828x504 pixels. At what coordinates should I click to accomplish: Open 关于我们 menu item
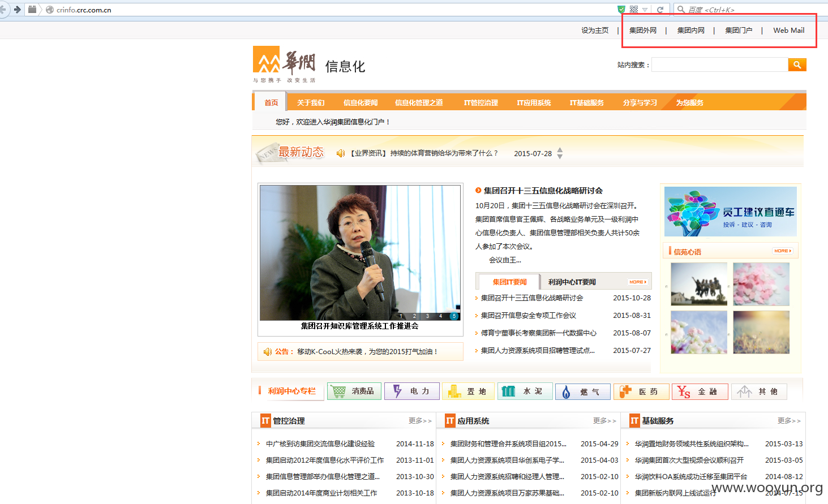tap(311, 102)
